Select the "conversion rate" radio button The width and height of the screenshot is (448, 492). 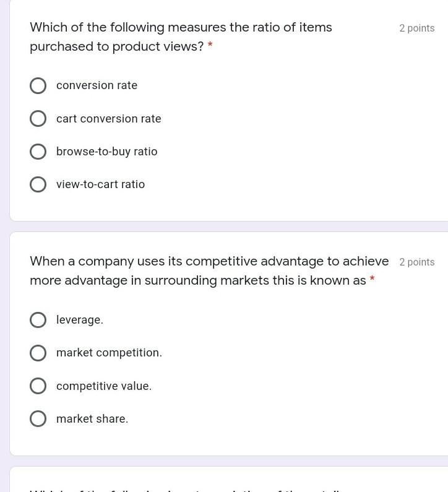38,85
